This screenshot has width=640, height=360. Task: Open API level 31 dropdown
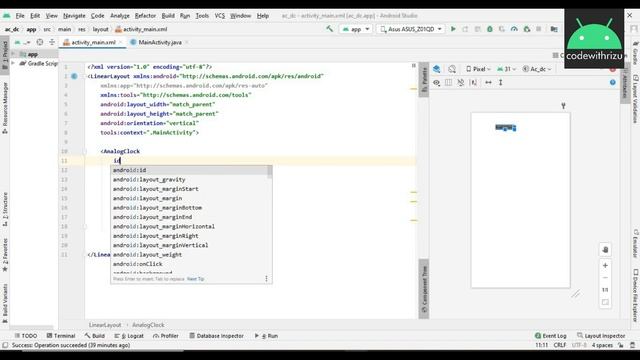pos(507,69)
